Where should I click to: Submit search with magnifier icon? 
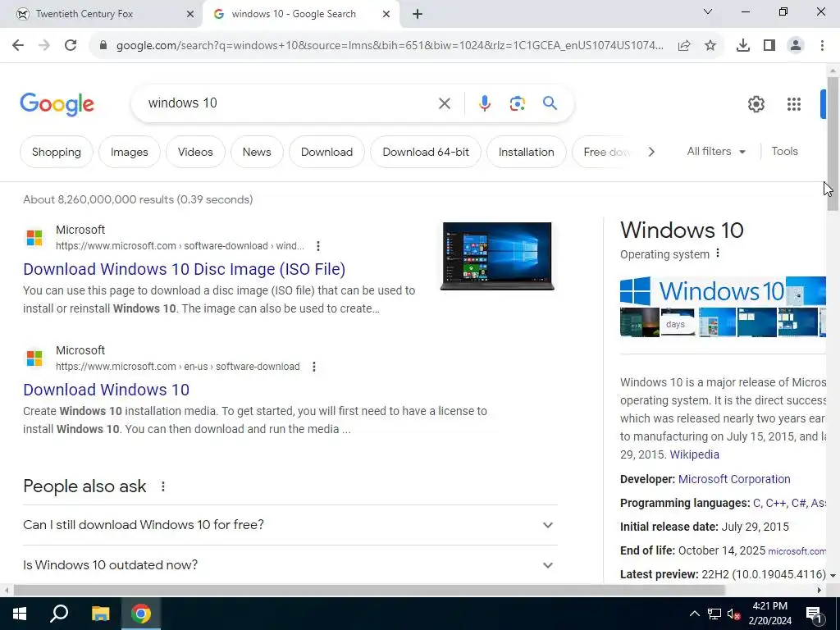tap(550, 103)
